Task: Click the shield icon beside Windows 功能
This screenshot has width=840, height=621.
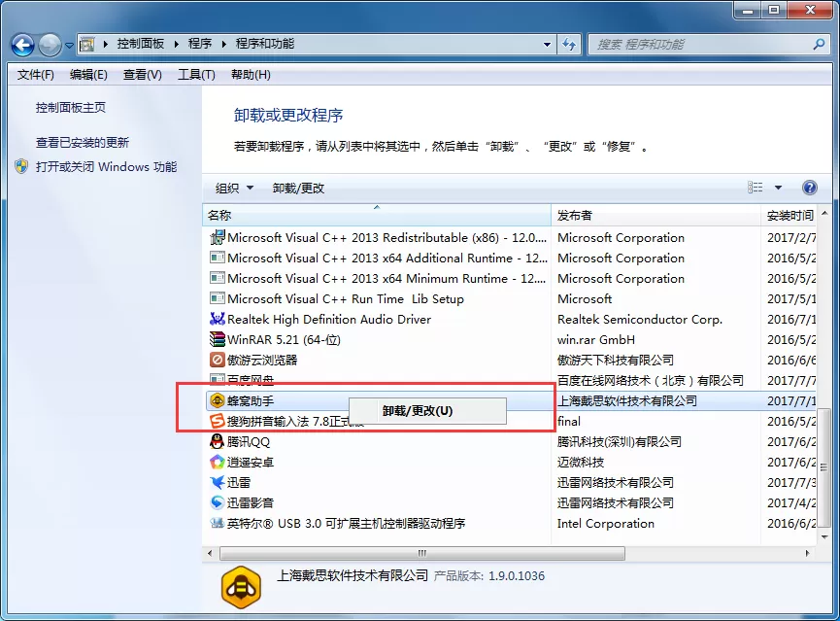Action: coord(21,166)
